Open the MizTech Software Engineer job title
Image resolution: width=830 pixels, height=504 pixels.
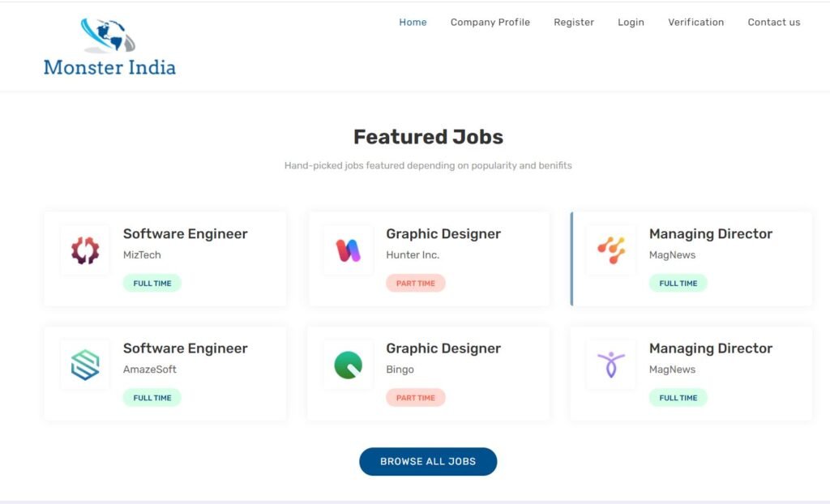click(186, 234)
